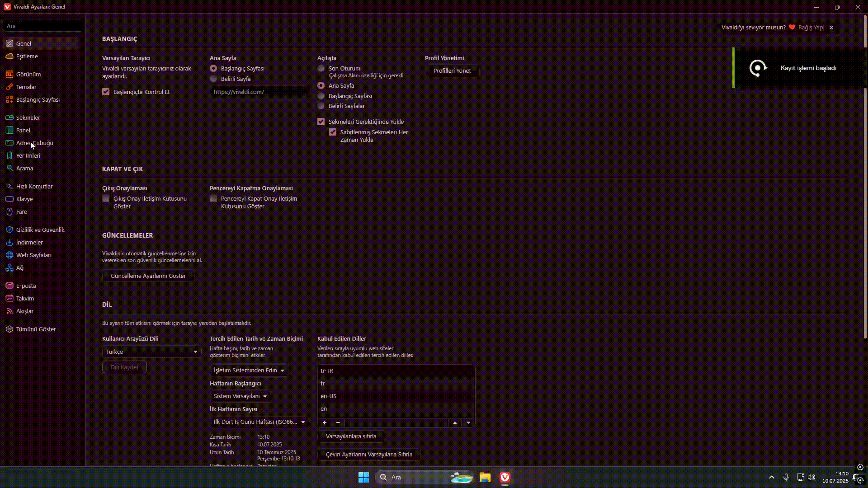Open File Explorer from the taskbar

click(x=485, y=478)
